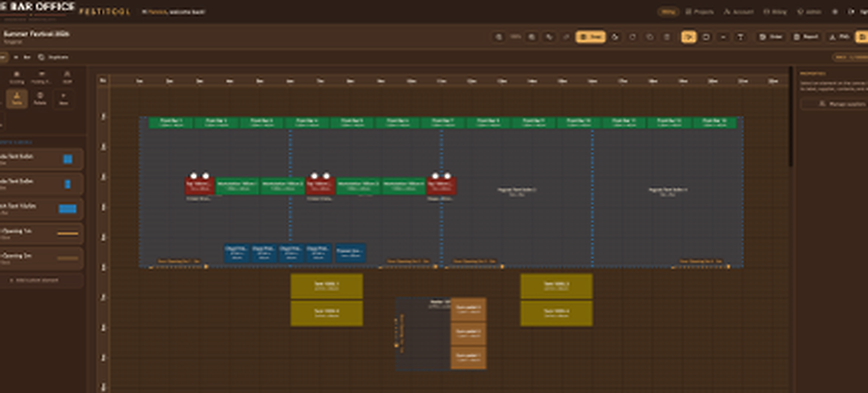
Task: Select the leftmost red tap block on canvas
Action: click(x=199, y=186)
